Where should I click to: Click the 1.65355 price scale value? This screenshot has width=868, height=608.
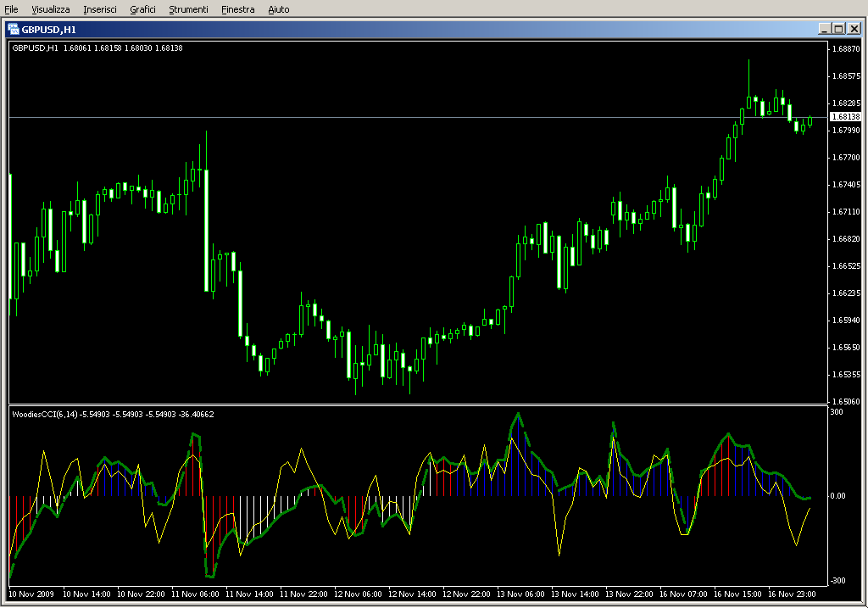[847, 374]
